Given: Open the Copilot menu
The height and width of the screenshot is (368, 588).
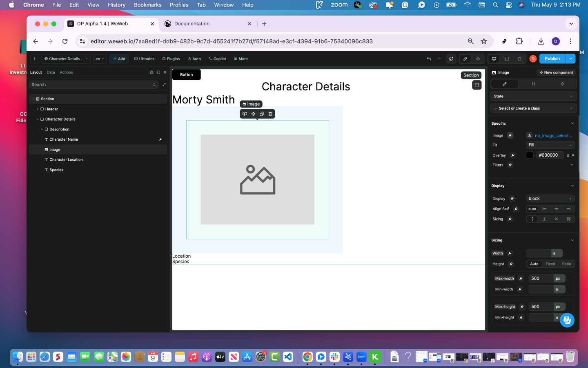Looking at the screenshot, I should (x=217, y=59).
